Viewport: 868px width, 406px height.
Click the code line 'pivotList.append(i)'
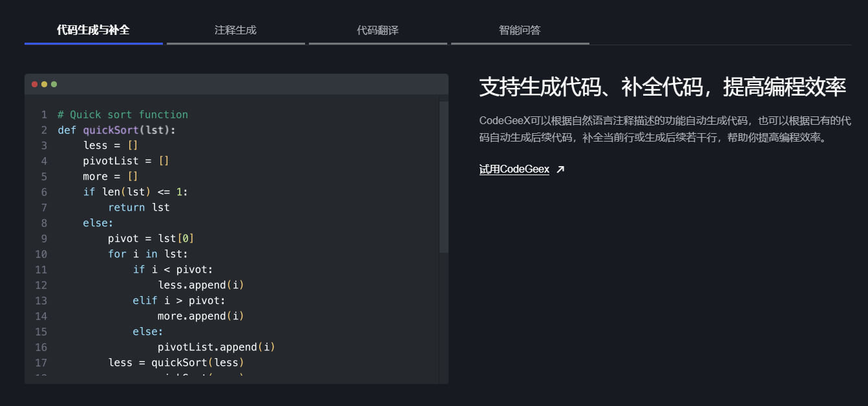tap(217, 347)
